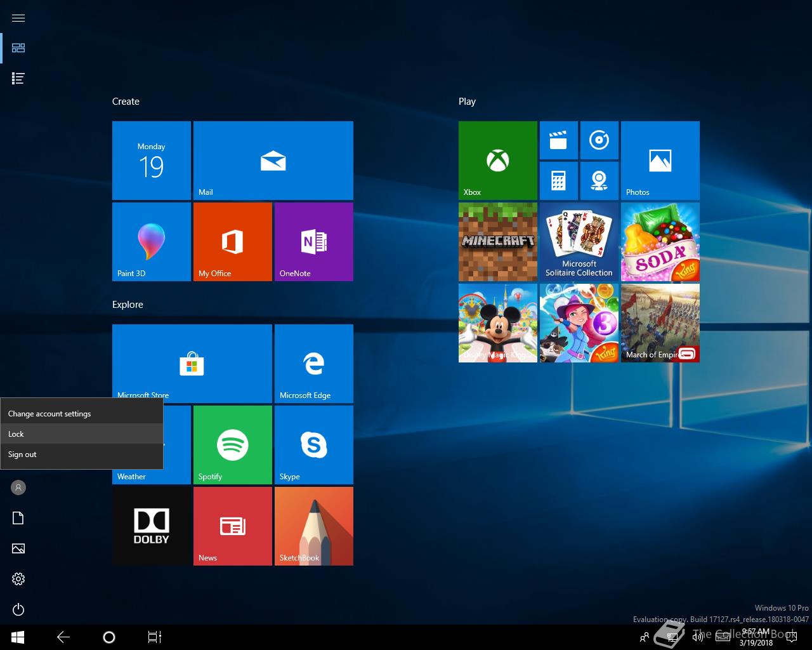
Task: Launch the Bubble Witch 3 tile
Action: click(579, 323)
